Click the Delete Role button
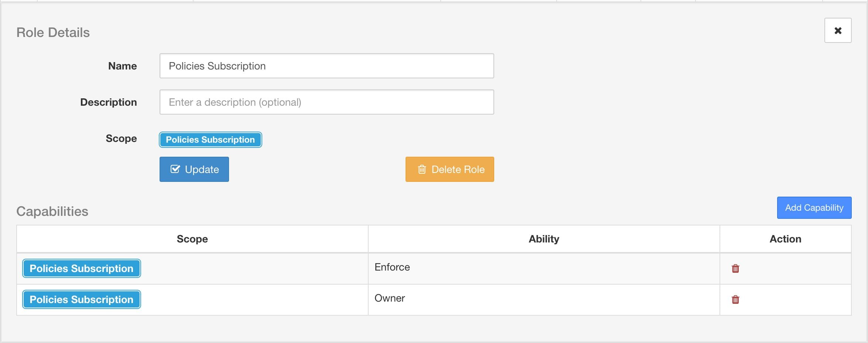Image resolution: width=868 pixels, height=343 pixels. pyautogui.click(x=450, y=169)
